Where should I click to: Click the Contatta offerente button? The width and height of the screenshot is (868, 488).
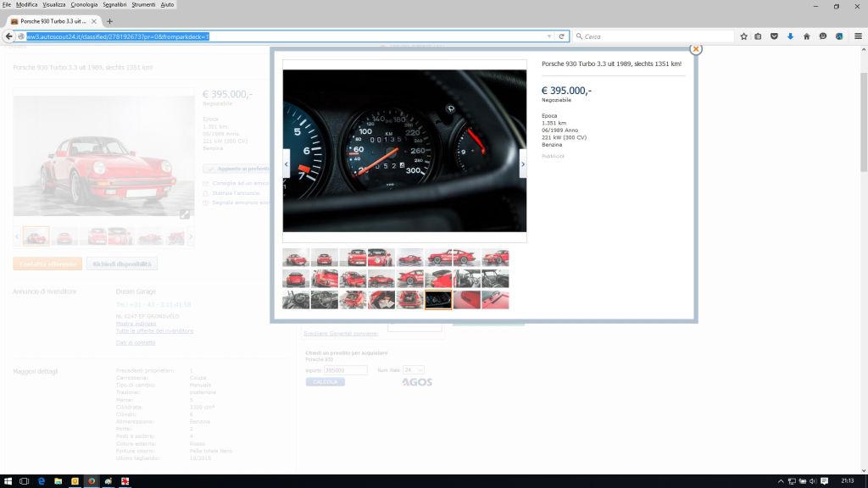(47, 264)
